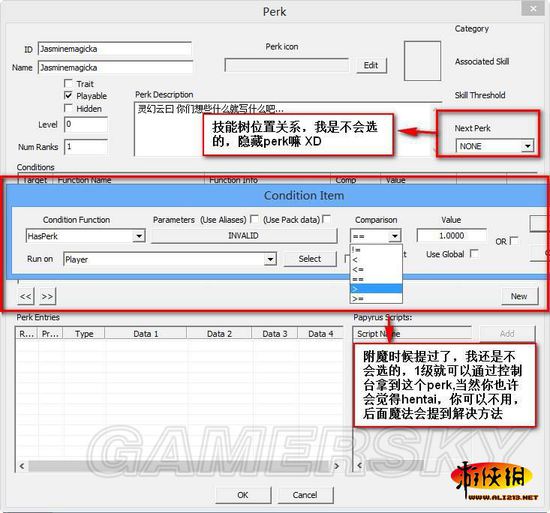Click the << previous condition button
This screenshot has width=550, height=513.
coord(26,297)
